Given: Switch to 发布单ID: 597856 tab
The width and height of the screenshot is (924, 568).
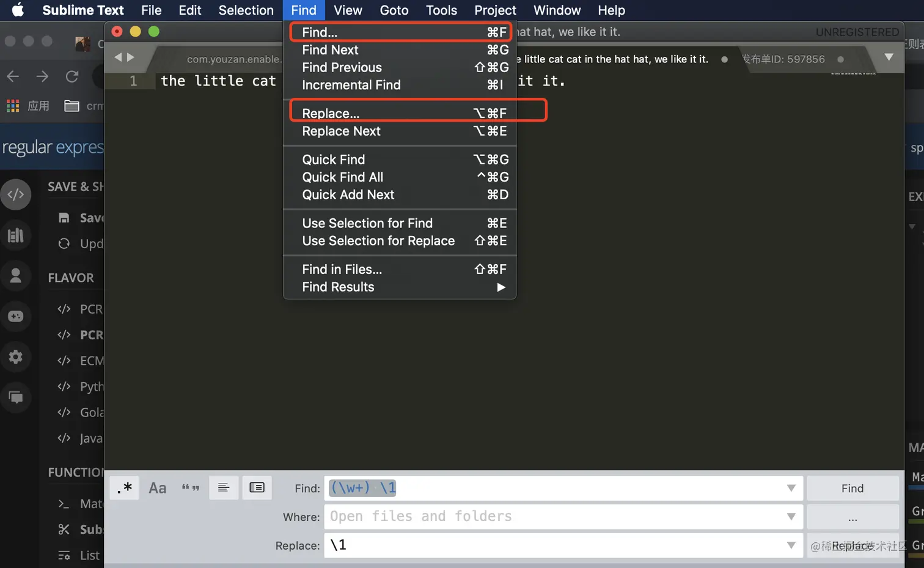Looking at the screenshot, I should [x=783, y=59].
